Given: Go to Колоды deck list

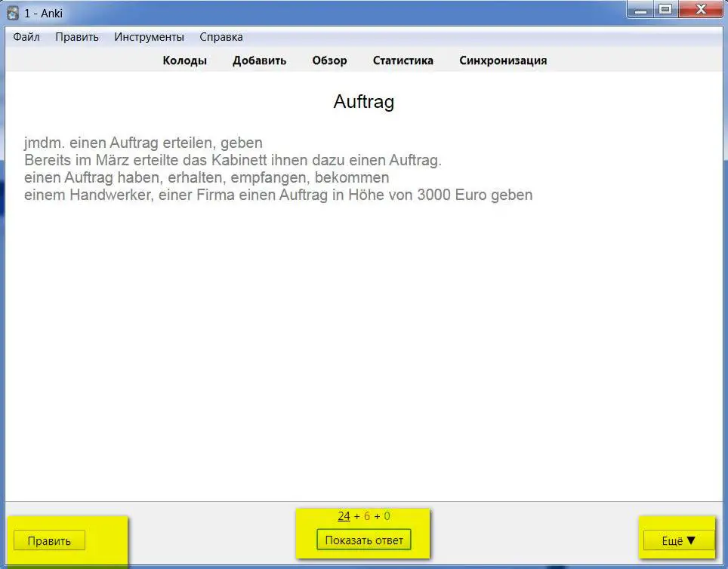Looking at the screenshot, I should (185, 61).
